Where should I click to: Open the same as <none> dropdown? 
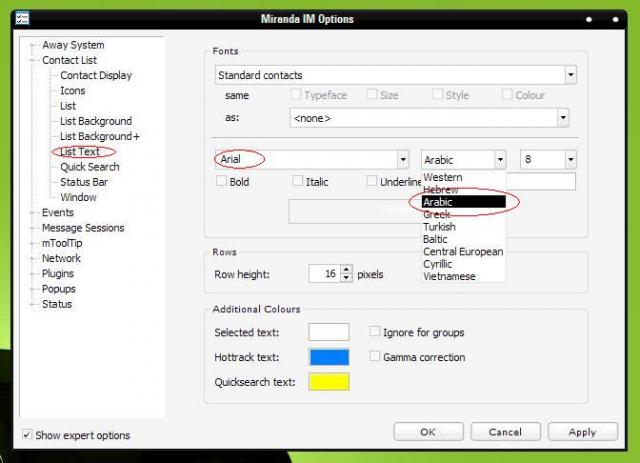(x=563, y=118)
